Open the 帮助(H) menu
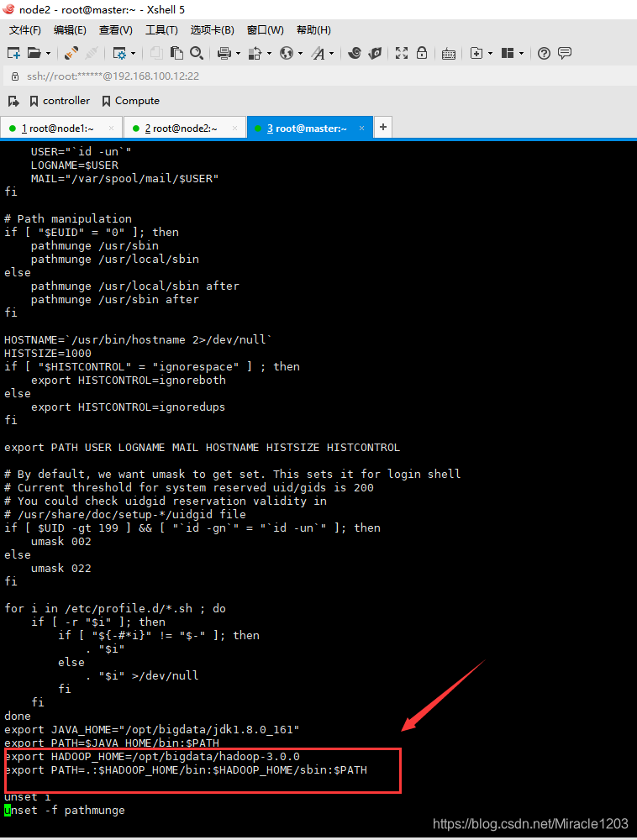 (x=313, y=30)
